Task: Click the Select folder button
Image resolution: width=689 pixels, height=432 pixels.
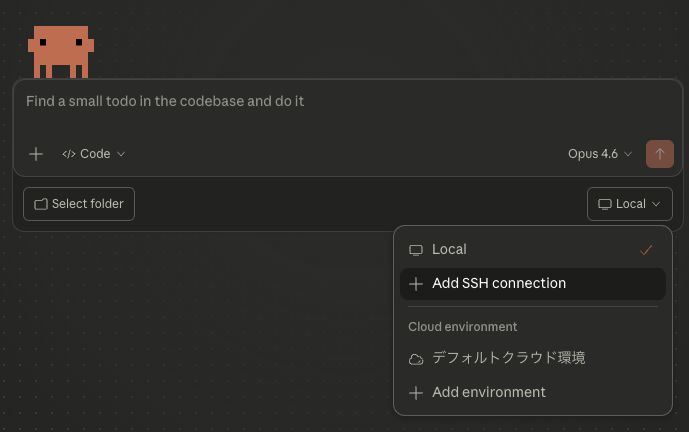Action: coord(79,204)
